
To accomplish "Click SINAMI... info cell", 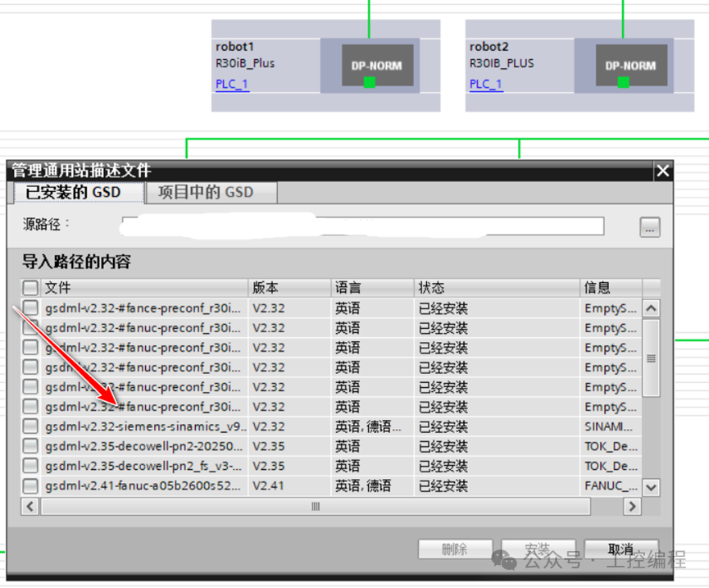I will (609, 426).
